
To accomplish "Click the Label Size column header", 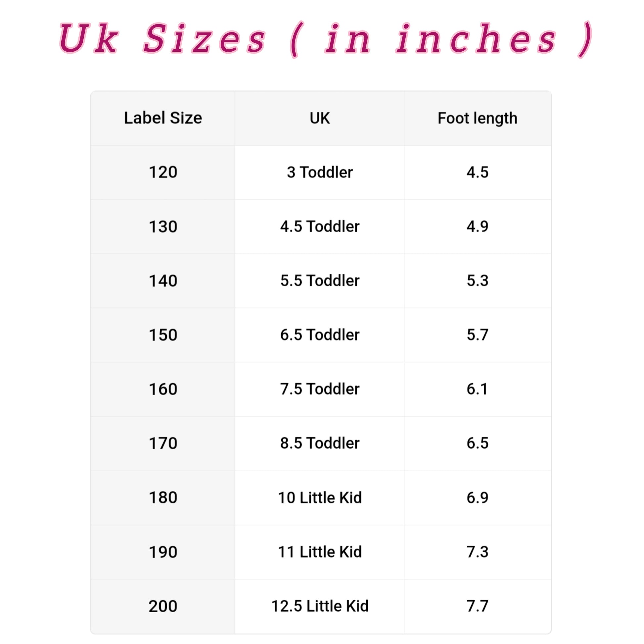I will [x=163, y=118].
